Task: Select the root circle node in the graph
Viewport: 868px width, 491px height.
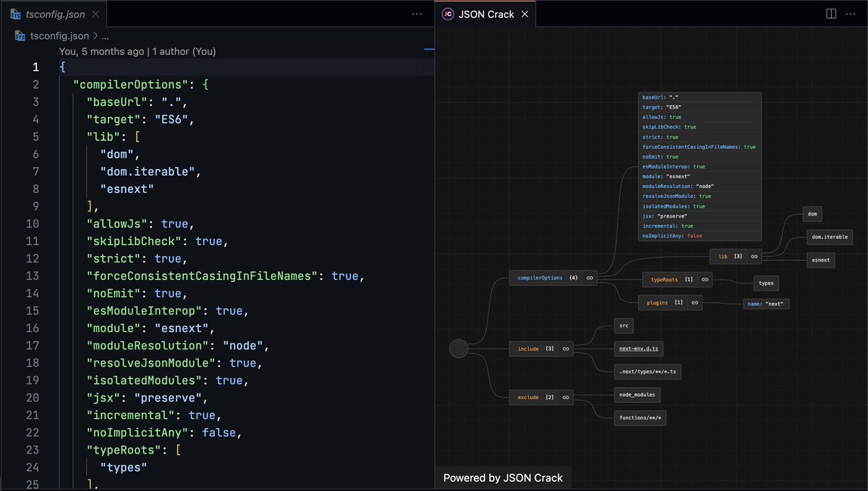Action: (459, 349)
